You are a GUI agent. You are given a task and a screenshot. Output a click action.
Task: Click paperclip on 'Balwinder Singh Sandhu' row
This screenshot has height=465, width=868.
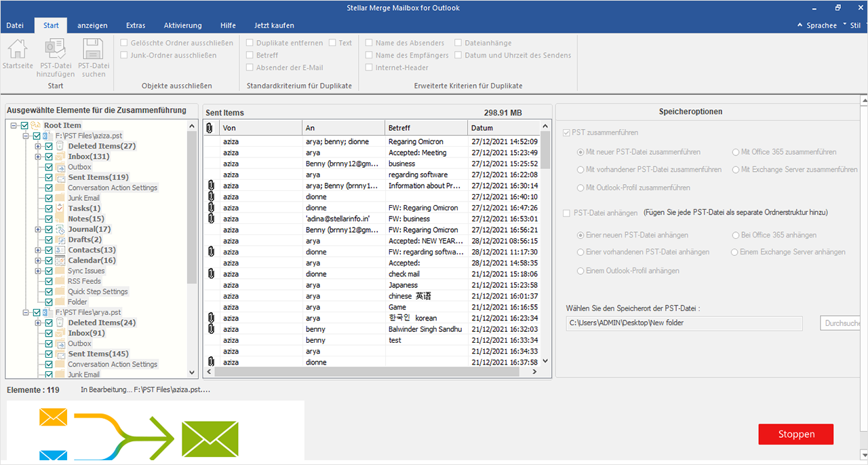click(x=210, y=329)
